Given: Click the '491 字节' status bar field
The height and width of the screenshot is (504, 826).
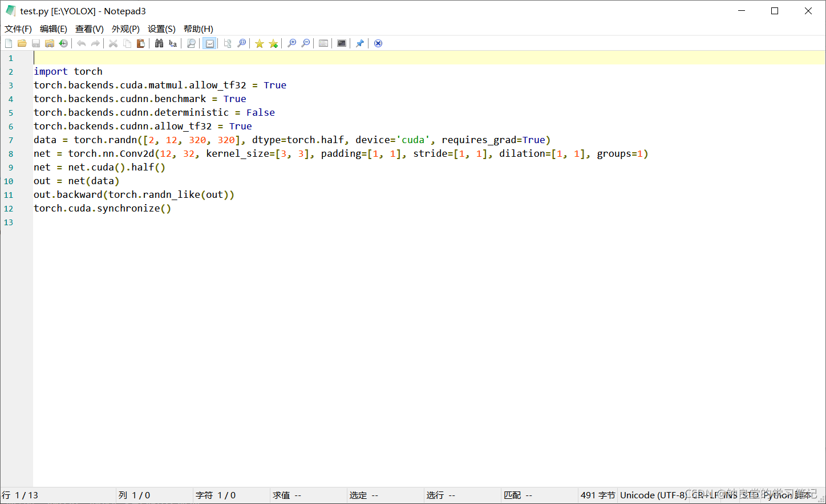Looking at the screenshot, I should click(x=598, y=495).
